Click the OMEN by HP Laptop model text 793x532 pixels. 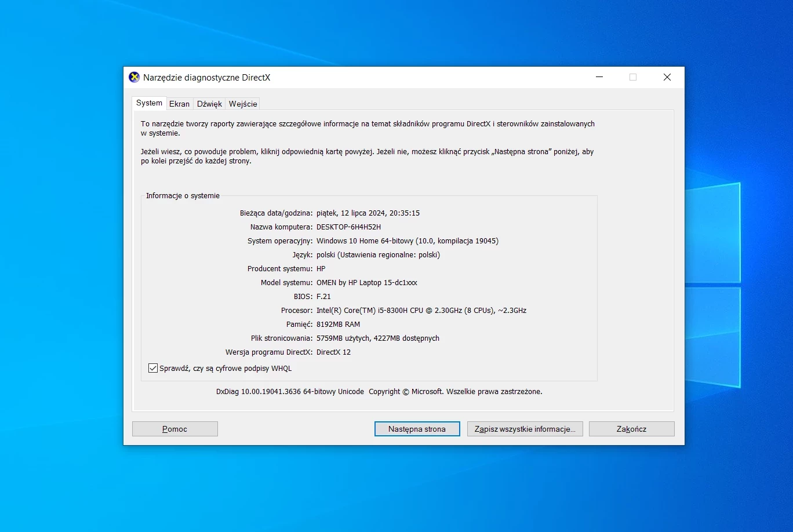pyautogui.click(x=367, y=282)
